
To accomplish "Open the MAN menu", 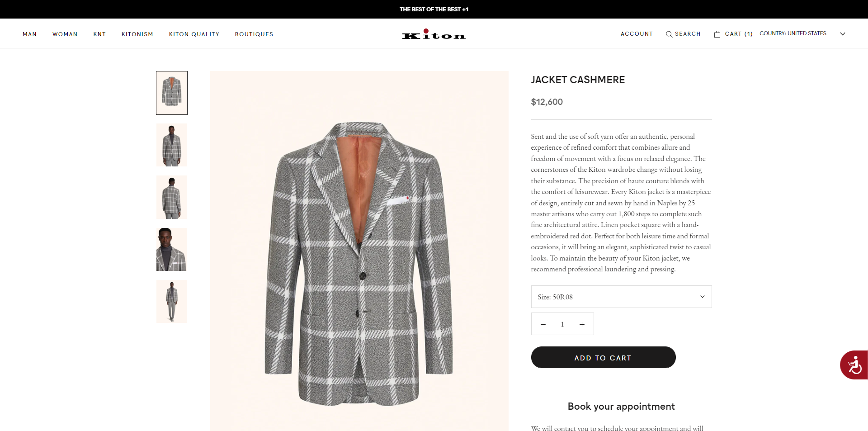I will click(30, 34).
